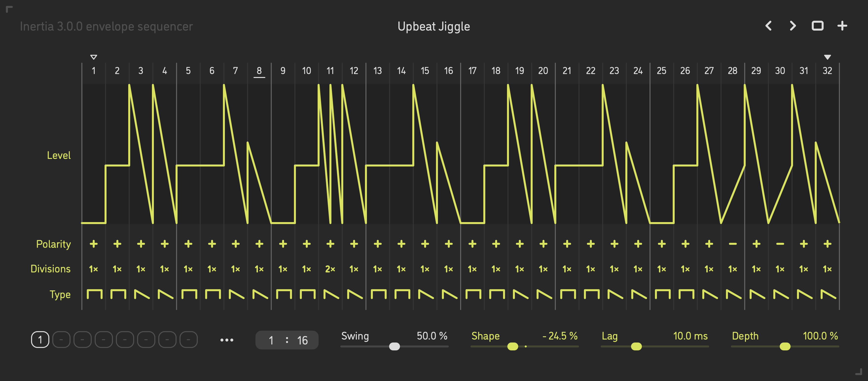Select the second empty pattern slot
Image resolution: width=868 pixels, height=381 pixels.
(x=83, y=340)
